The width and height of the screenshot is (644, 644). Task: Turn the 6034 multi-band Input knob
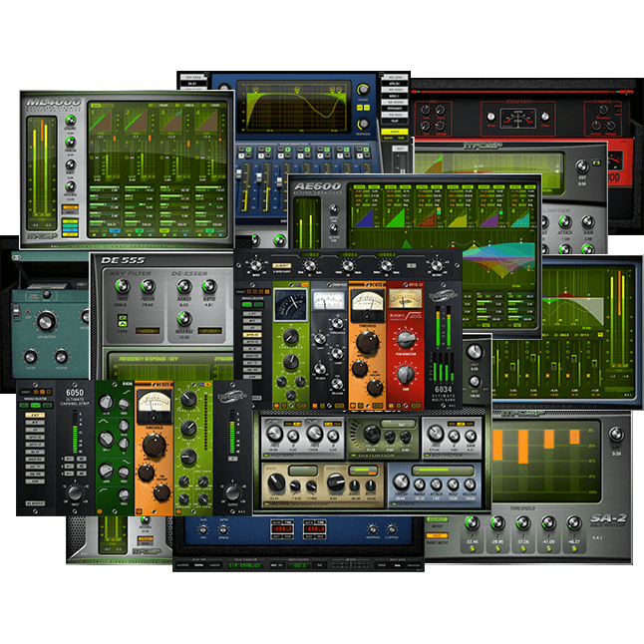255,266
